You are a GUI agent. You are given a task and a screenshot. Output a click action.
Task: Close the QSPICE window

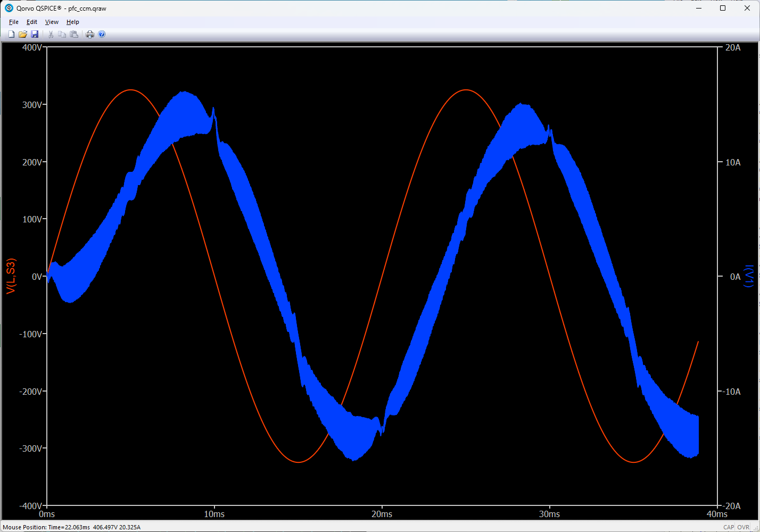click(x=747, y=8)
